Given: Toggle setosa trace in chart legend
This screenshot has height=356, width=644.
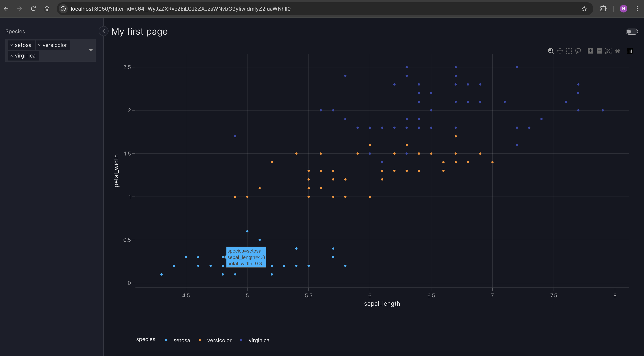Looking at the screenshot, I should click(181, 340).
